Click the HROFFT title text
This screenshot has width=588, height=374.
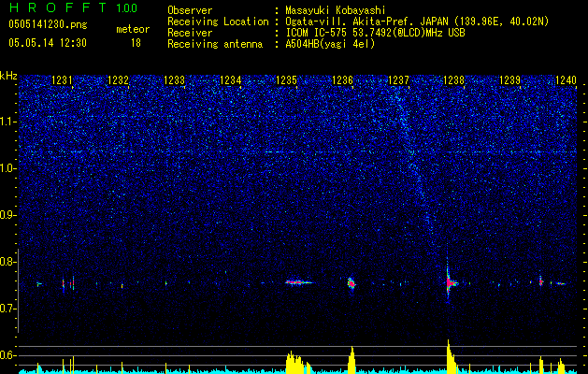coord(58,7)
